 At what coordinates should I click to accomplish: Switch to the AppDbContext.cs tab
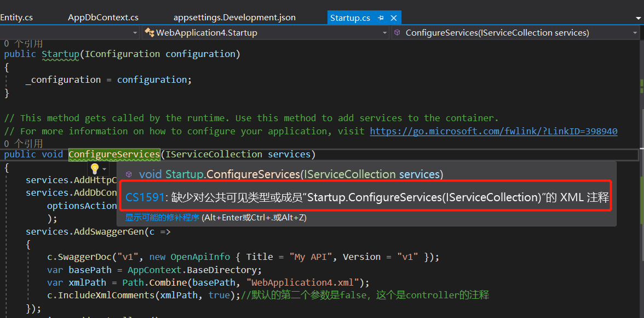pyautogui.click(x=103, y=18)
